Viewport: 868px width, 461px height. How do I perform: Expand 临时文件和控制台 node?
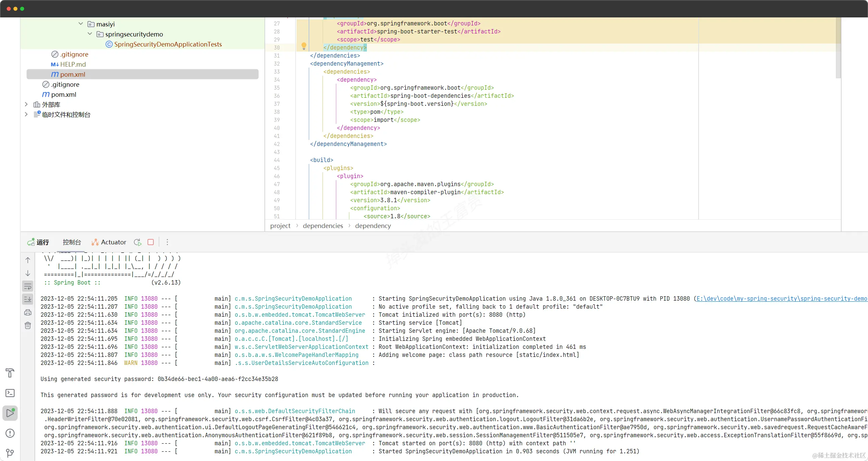(x=26, y=114)
